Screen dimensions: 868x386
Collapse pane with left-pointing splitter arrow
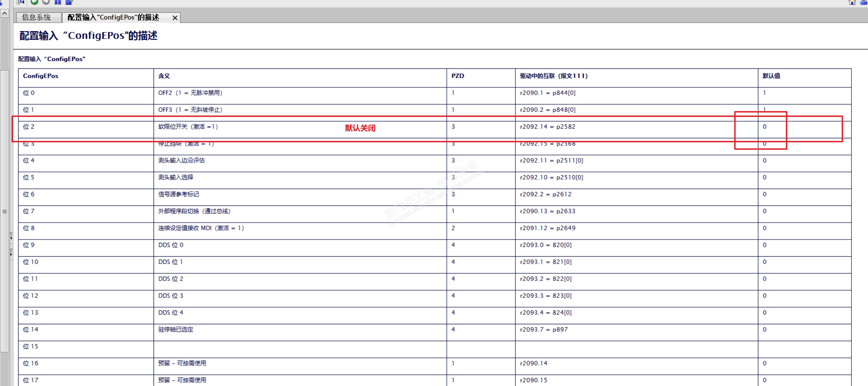(11, 238)
